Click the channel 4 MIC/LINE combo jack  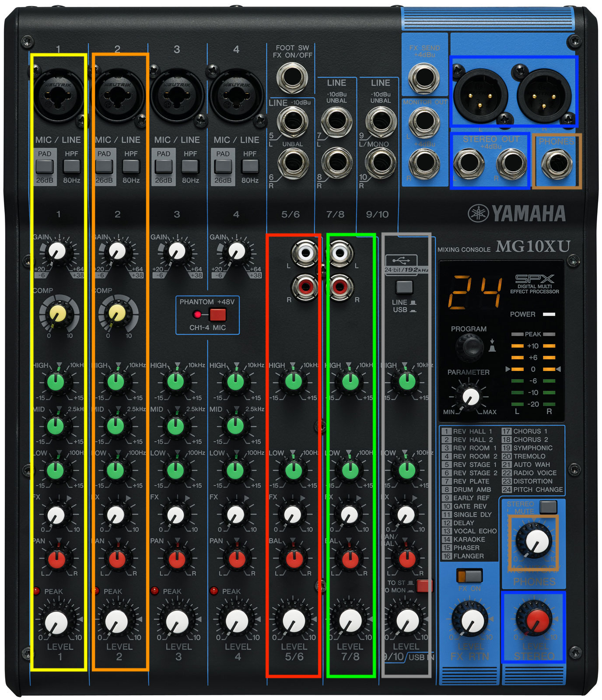tap(237, 94)
